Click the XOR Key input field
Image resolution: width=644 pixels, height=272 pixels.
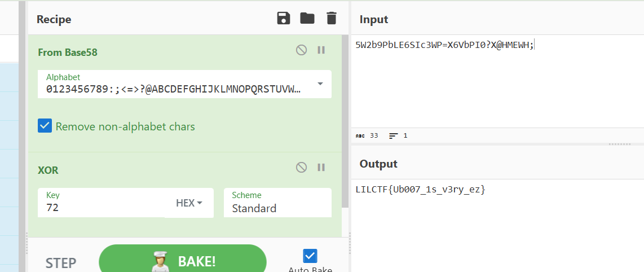tap(102, 207)
